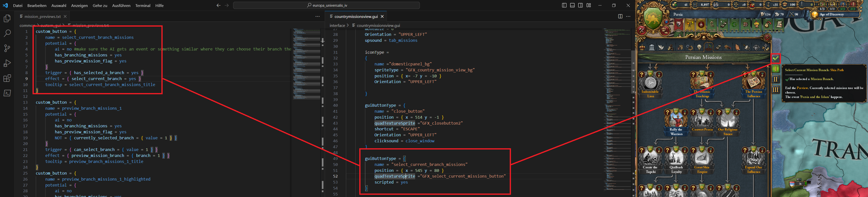
Task: Open the Source Control view
Action: 7,48
